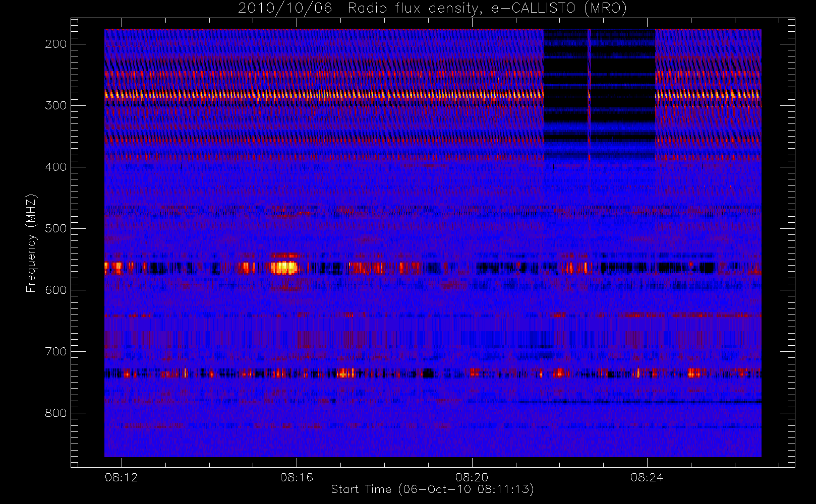Click the 400 frequency tick label
816x504 pixels.
pos(56,167)
